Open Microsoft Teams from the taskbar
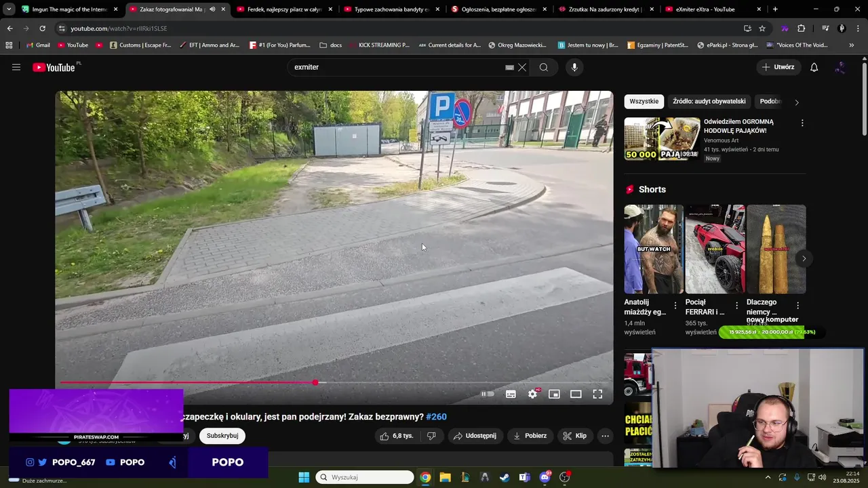 click(x=524, y=477)
